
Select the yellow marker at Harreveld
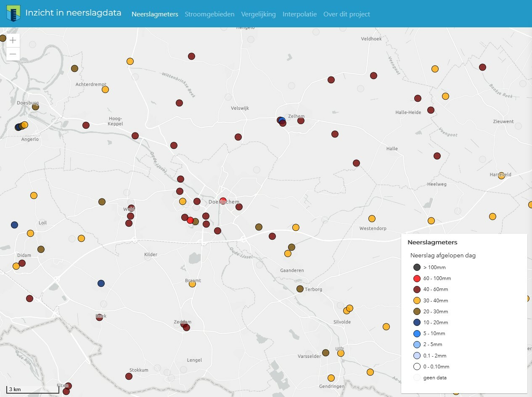point(501,176)
